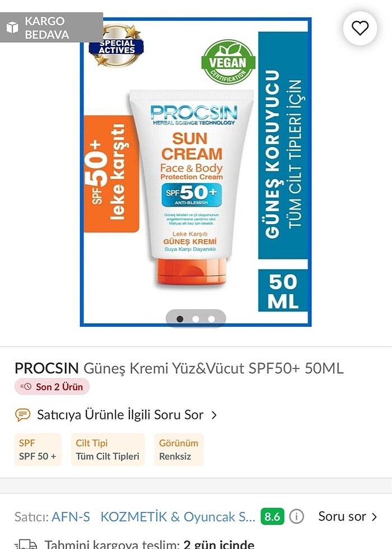Open Soru sor chevron arrow

point(375,517)
